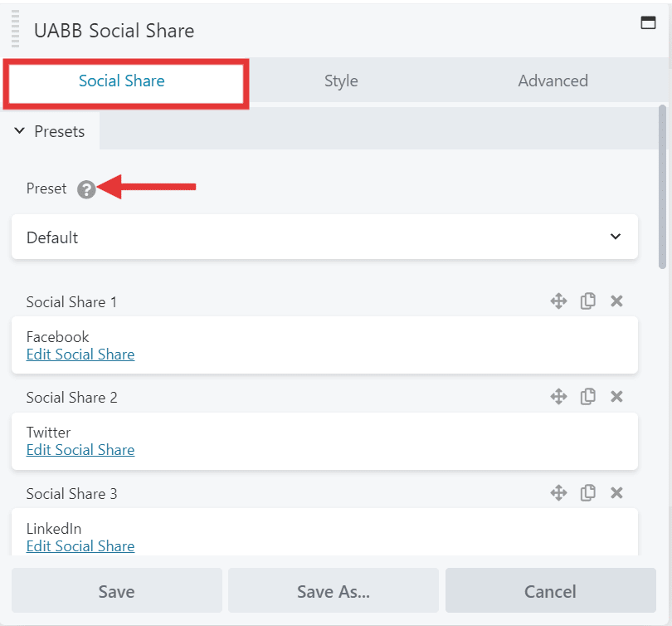Click the move handle for Social Share 3
The height and width of the screenshot is (626, 672).
(x=558, y=493)
